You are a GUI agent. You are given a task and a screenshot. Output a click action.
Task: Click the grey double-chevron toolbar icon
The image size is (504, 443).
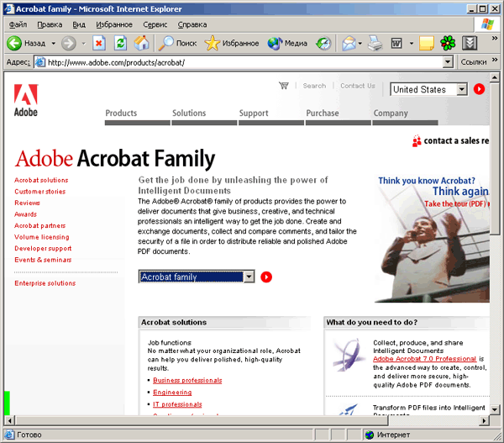coord(470,43)
